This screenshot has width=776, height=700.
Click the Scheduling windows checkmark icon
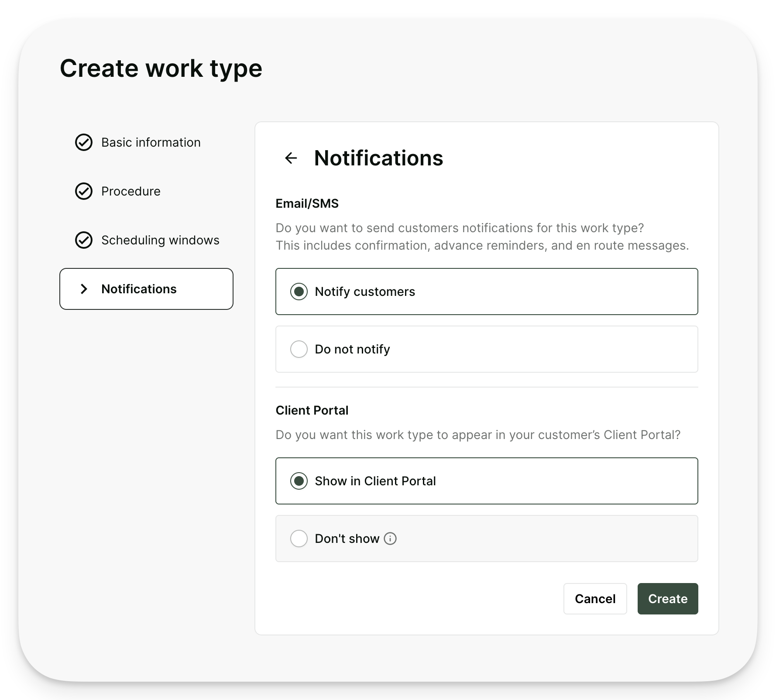pyautogui.click(x=84, y=240)
